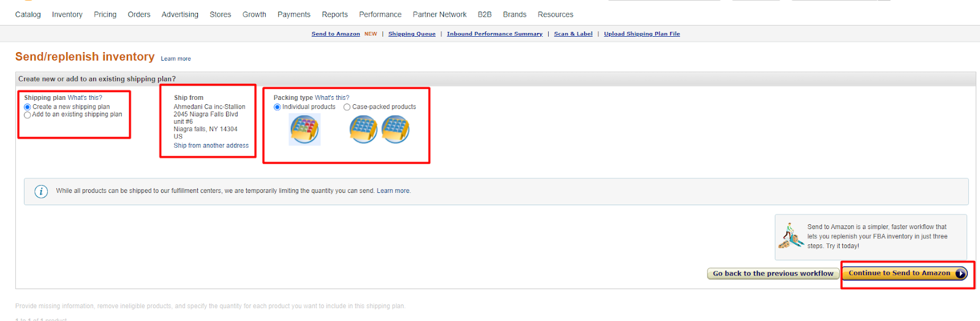
Task: Click Niagra falls, NY 14304 text
Action: tap(205, 129)
